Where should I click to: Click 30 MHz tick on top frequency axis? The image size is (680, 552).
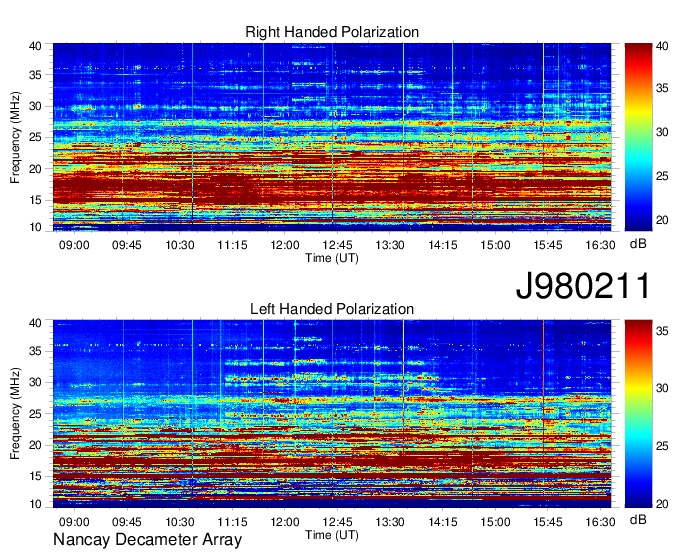(x=35, y=106)
